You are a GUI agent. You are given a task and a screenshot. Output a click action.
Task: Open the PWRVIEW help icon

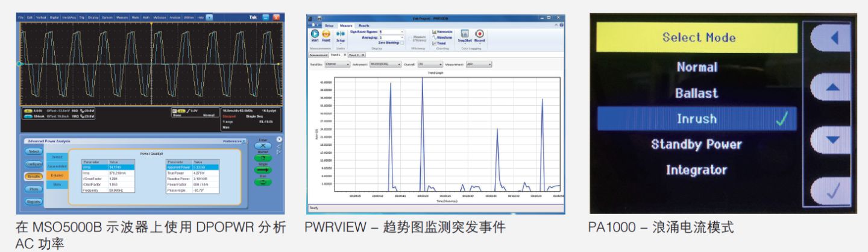pos(561,25)
